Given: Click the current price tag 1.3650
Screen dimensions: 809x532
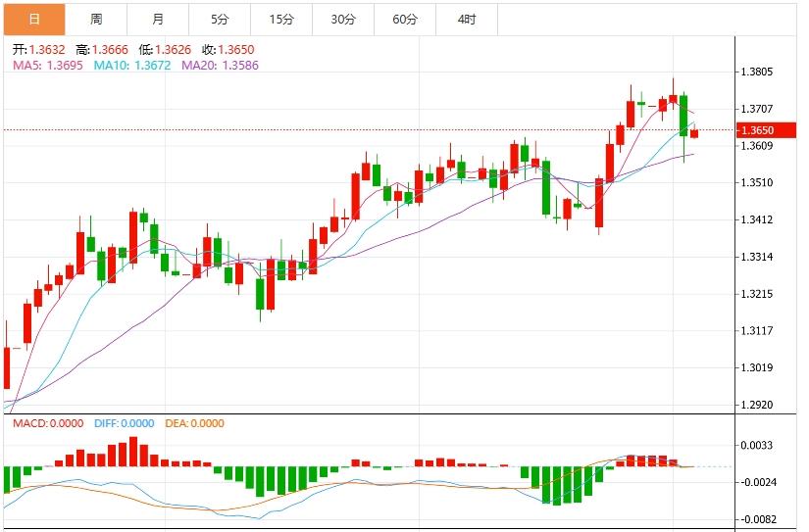Looking at the screenshot, I should coord(756,130).
